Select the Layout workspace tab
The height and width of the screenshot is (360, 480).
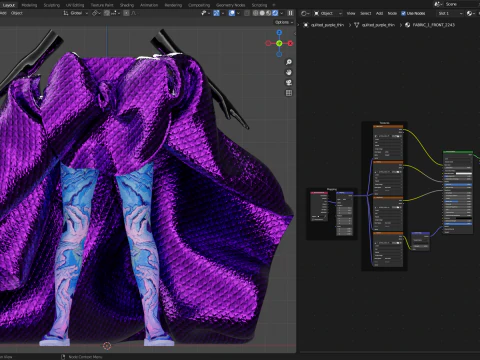click(x=9, y=5)
